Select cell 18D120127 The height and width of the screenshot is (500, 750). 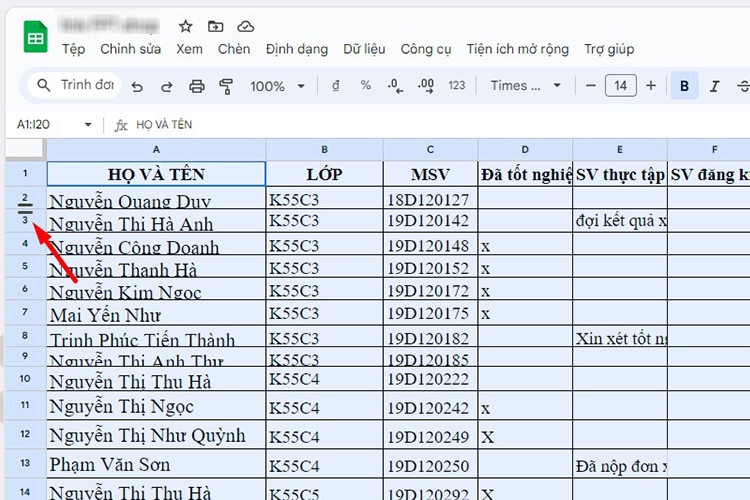coord(430,198)
